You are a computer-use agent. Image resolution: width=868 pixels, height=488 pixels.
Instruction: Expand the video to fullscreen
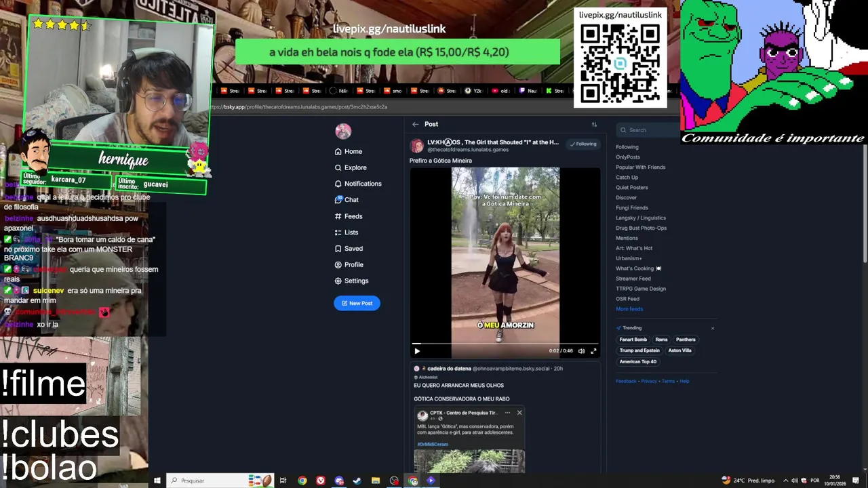click(x=593, y=351)
